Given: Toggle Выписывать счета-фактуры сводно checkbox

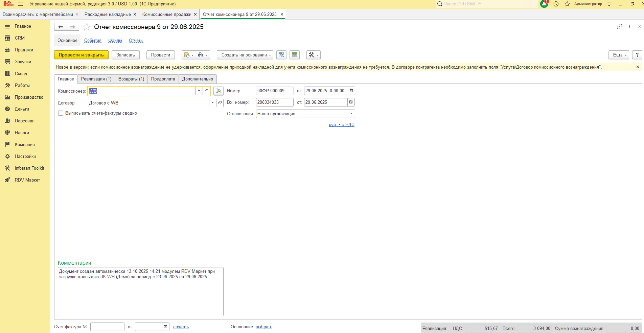Looking at the screenshot, I should point(61,113).
